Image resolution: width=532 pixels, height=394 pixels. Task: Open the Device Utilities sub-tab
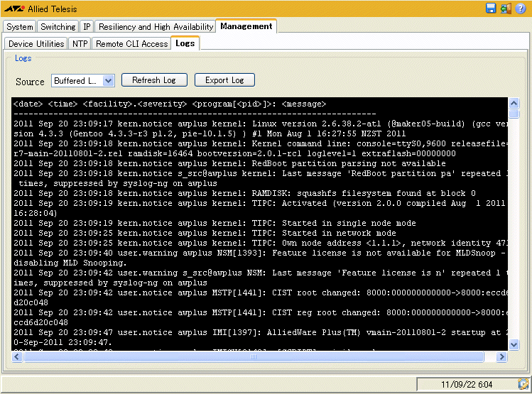pos(36,44)
